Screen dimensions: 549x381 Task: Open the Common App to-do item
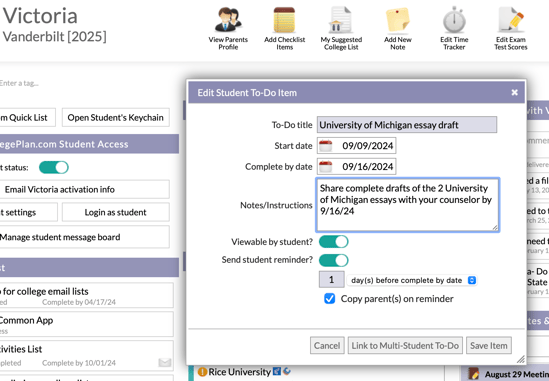[86, 324]
